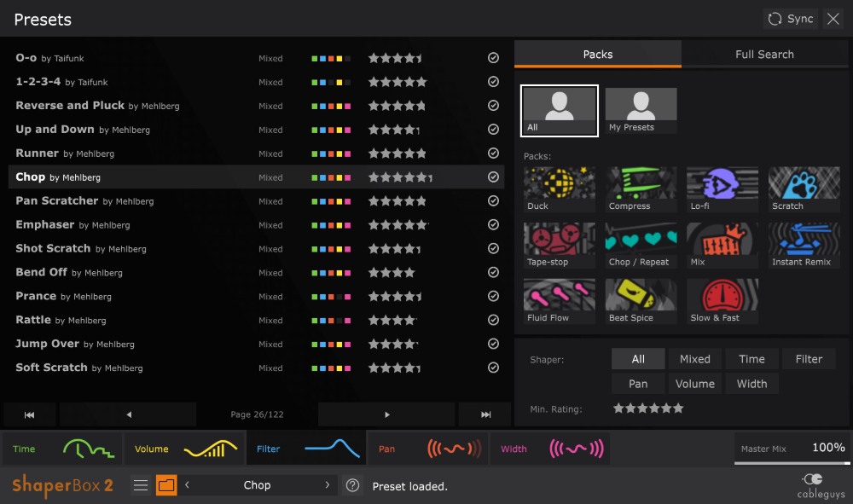Click the Rattle preset shaper color squares
Screen dimensions: 853x504
pos(331,321)
